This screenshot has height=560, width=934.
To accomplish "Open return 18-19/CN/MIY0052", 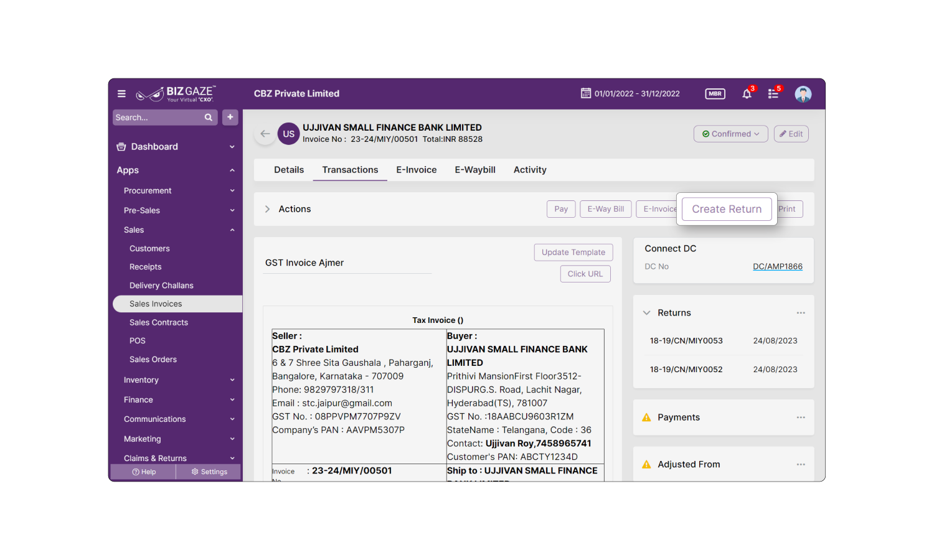I will [x=686, y=370].
